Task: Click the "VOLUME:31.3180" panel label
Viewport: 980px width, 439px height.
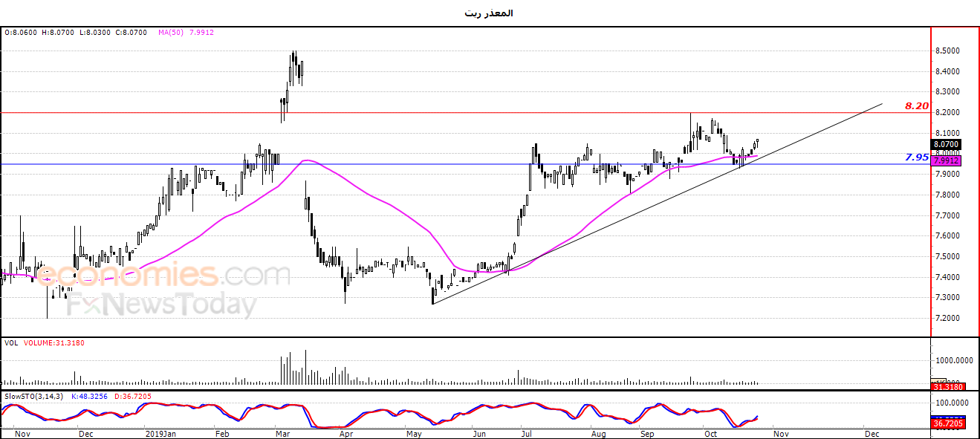Action: pos(53,343)
